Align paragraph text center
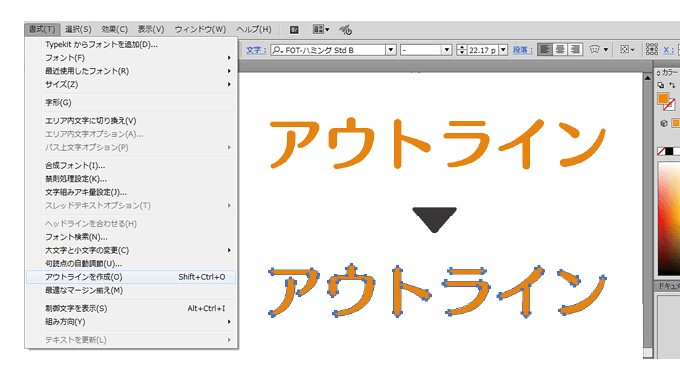Screen dimensions: 680x370 coord(560,49)
